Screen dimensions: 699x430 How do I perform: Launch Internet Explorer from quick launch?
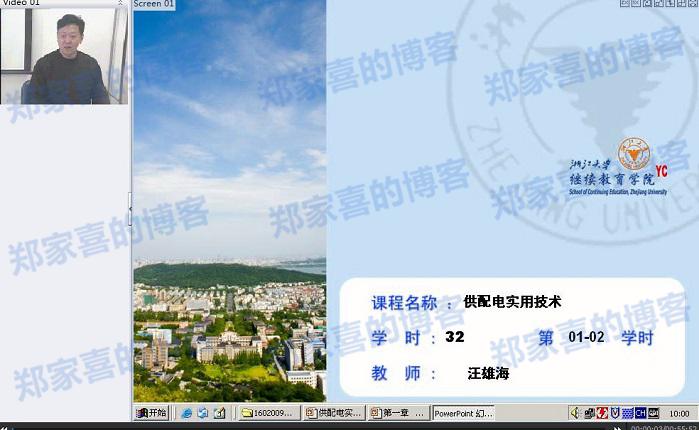coord(186,414)
